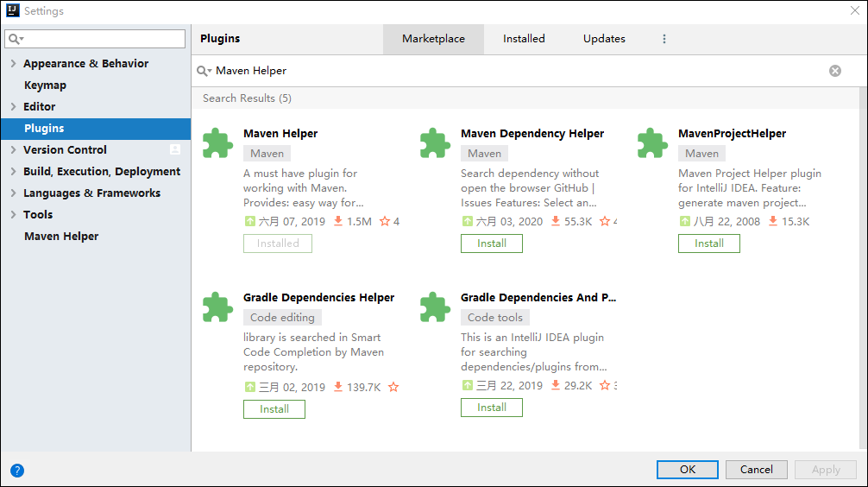Click the download count icon of Maven Helper

click(x=337, y=221)
